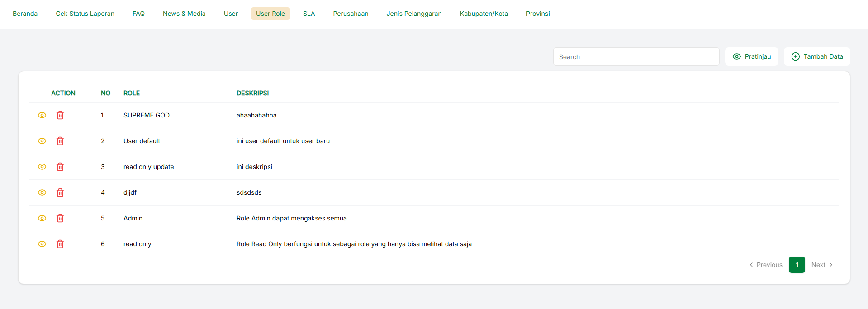Go to Next page in pagination

coord(821,265)
